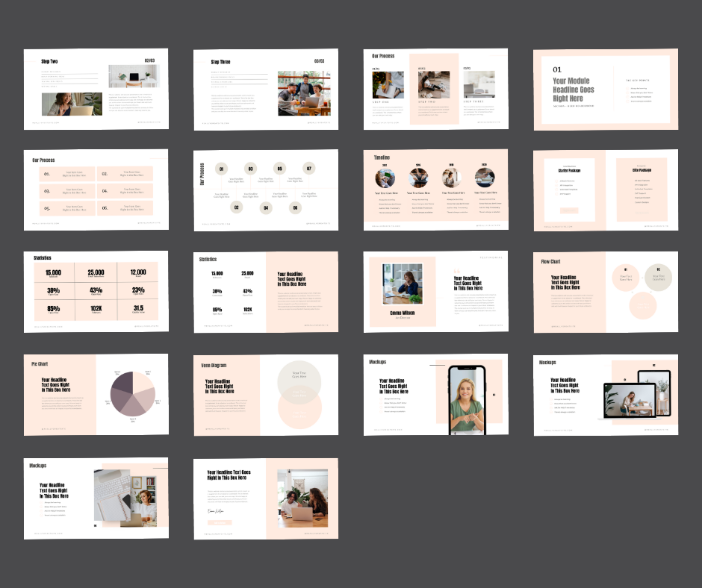Open the "Venn Diagram" slide

pyautogui.click(x=266, y=395)
